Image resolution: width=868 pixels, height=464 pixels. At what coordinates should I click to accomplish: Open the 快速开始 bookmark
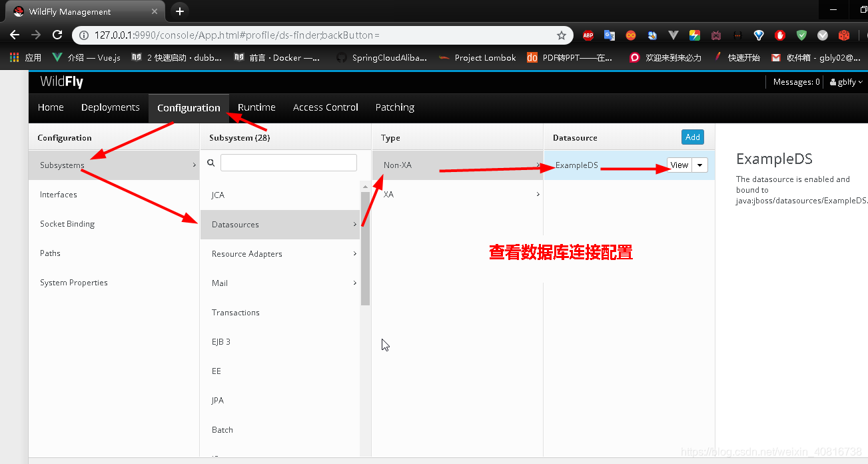coord(737,58)
